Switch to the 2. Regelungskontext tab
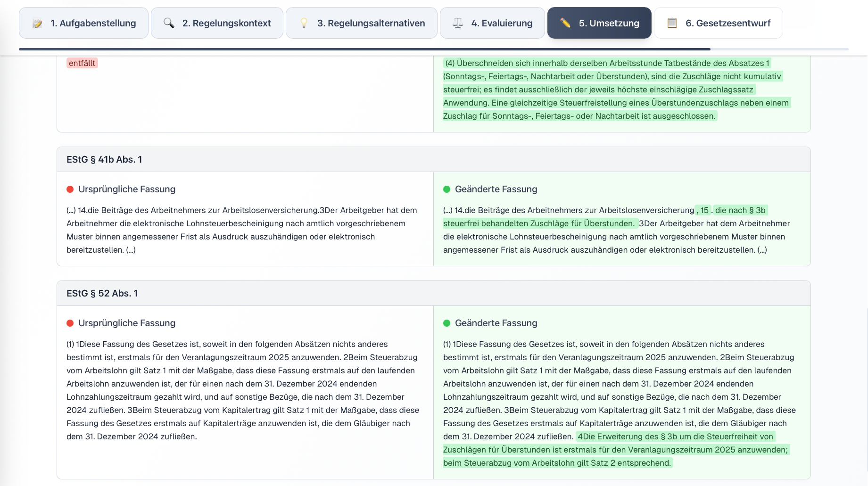The width and height of the screenshot is (868, 486). pyautogui.click(x=217, y=23)
